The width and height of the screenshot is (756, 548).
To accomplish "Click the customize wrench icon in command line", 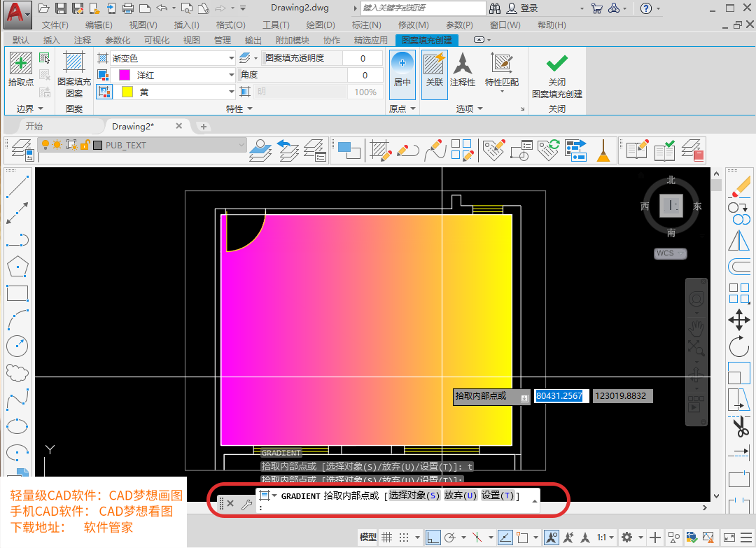I will point(246,504).
